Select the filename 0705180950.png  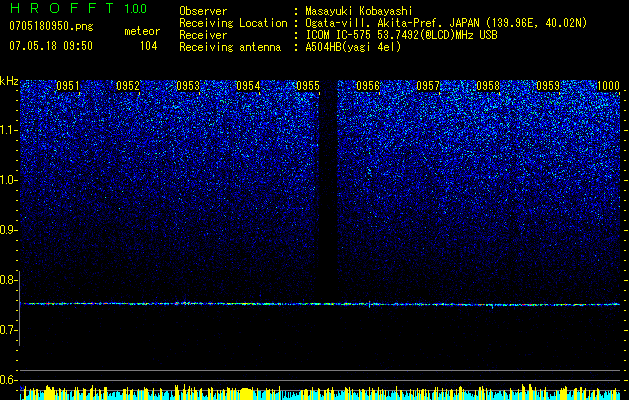click(x=51, y=26)
